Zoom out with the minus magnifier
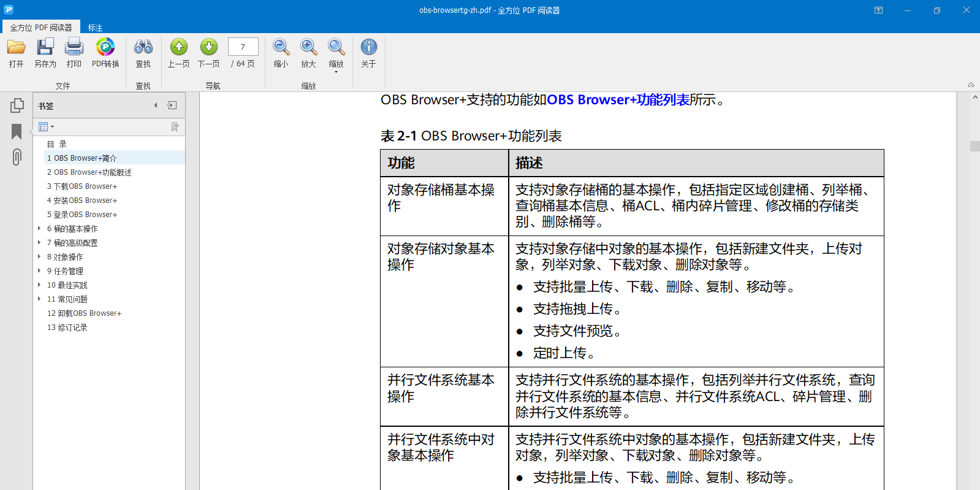 pos(281,48)
